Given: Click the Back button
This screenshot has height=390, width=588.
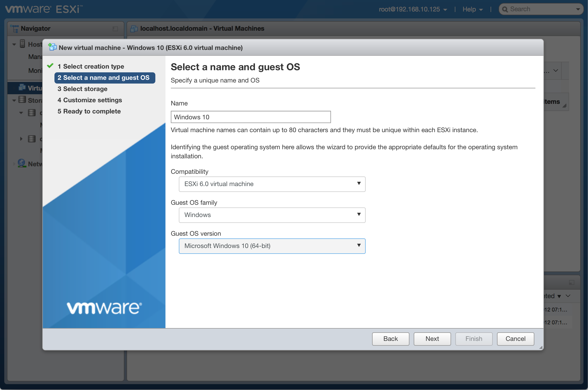Looking at the screenshot, I should point(390,339).
